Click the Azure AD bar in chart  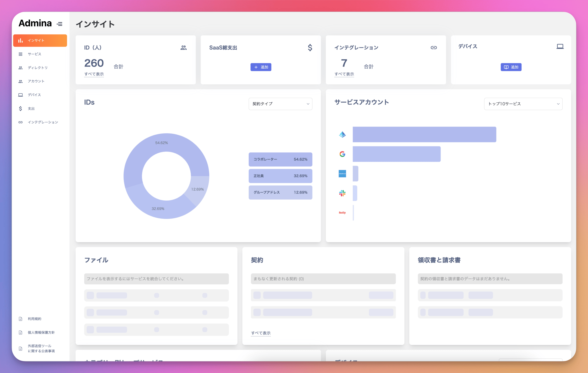tap(424, 134)
